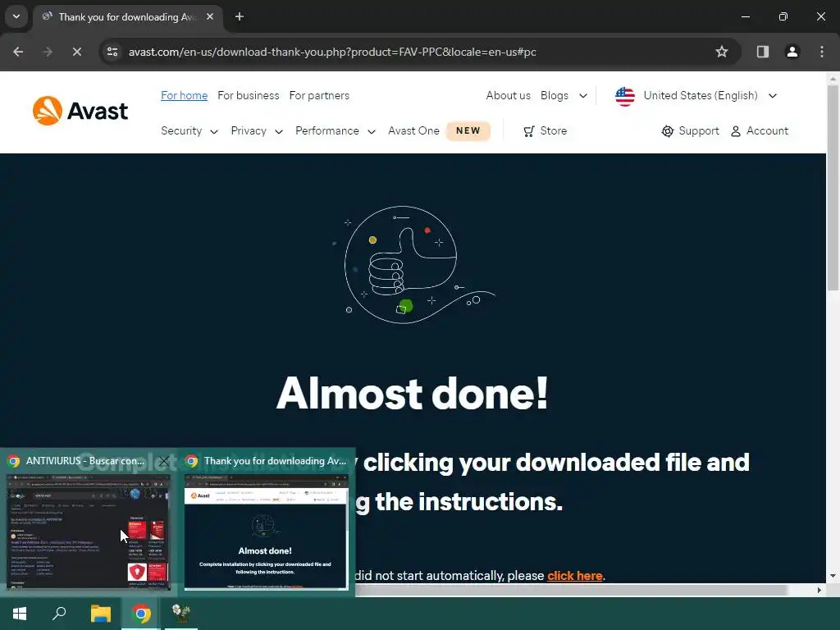The image size is (840, 630).
Task: Open Chrome side panel icon
Action: [x=762, y=52]
